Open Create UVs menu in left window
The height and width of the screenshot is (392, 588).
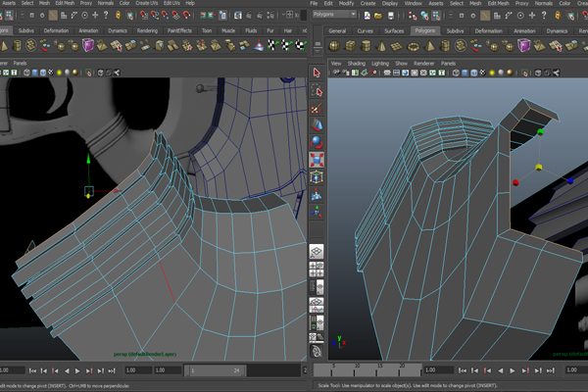(x=146, y=3)
